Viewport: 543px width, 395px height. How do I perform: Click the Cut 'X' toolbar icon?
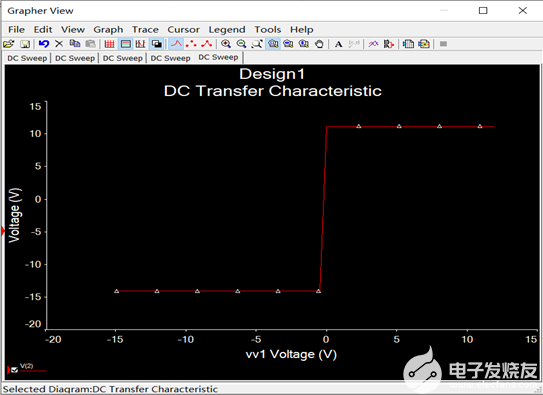click(59, 44)
